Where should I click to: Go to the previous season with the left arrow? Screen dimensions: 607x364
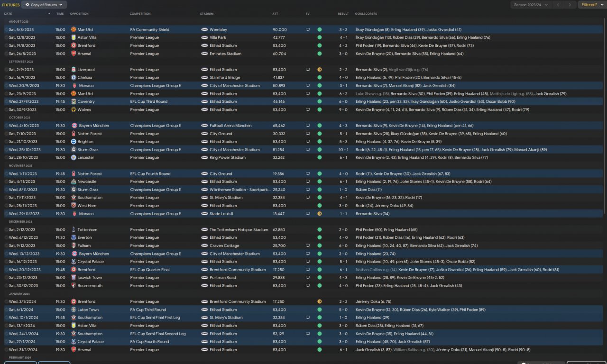pyautogui.click(x=558, y=5)
